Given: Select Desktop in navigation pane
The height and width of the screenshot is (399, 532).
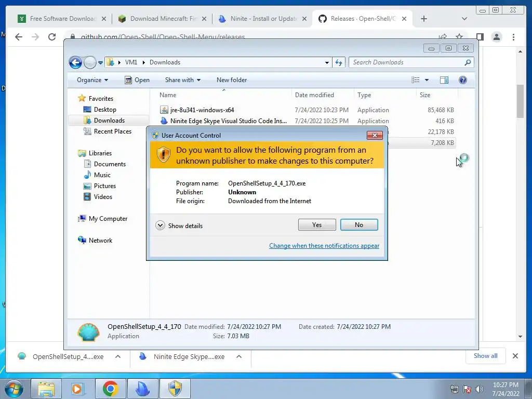Looking at the screenshot, I should point(100,110).
